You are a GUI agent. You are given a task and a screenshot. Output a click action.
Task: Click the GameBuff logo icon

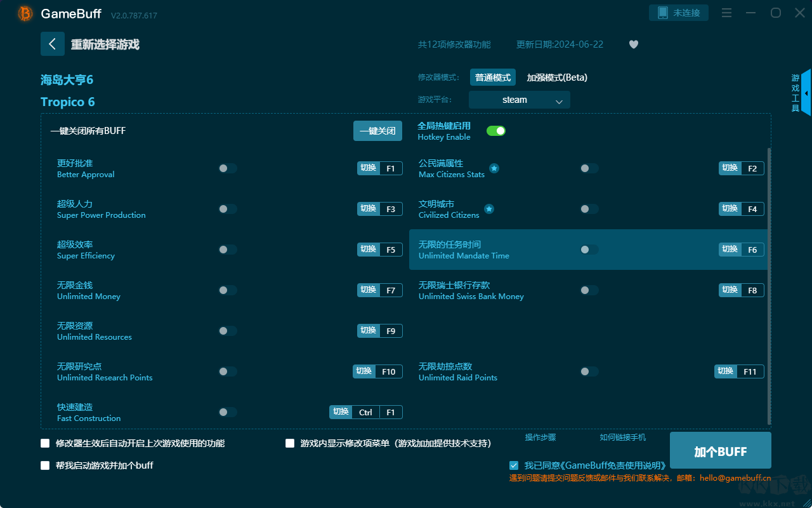(25, 13)
